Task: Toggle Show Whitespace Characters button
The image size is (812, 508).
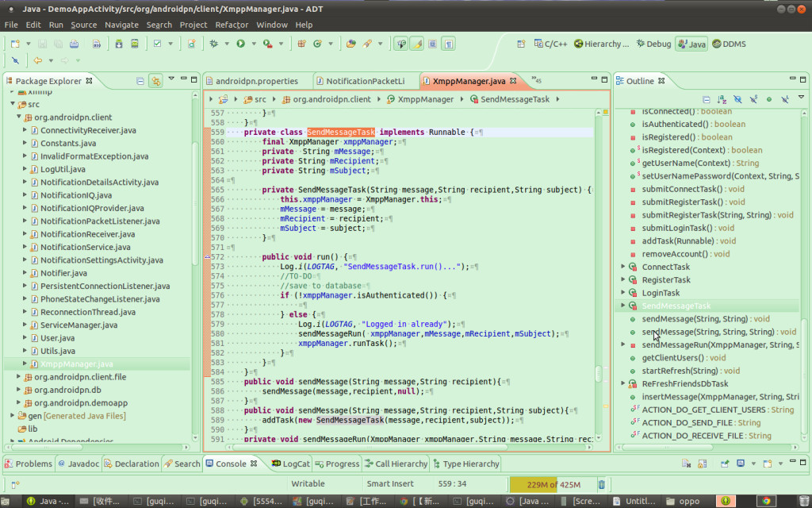Action: pos(449,44)
